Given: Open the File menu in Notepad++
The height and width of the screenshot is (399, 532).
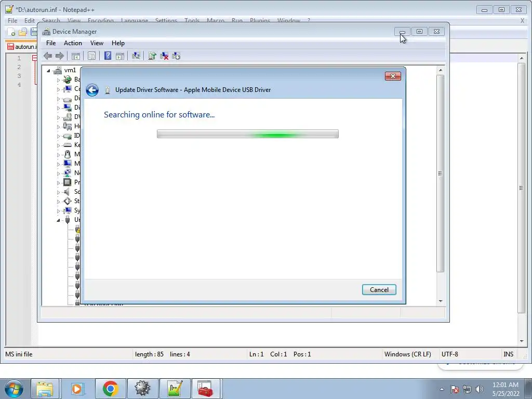Looking at the screenshot, I should pyautogui.click(x=12, y=21).
